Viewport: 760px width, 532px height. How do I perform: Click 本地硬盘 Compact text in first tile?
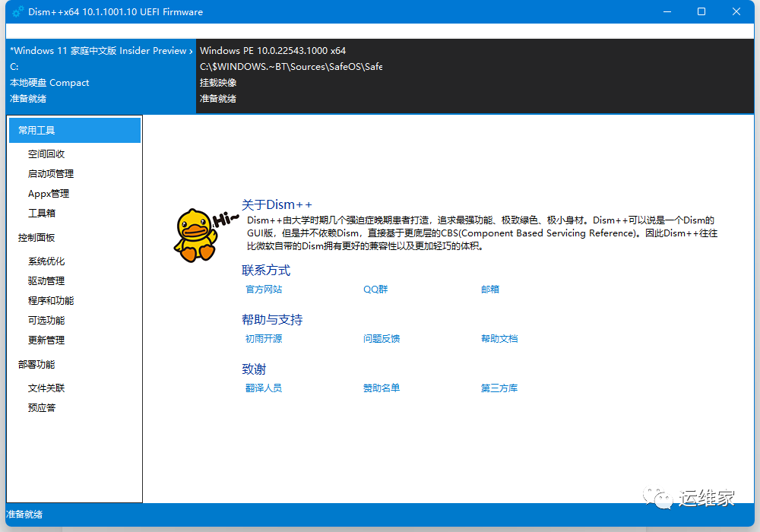pos(49,83)
